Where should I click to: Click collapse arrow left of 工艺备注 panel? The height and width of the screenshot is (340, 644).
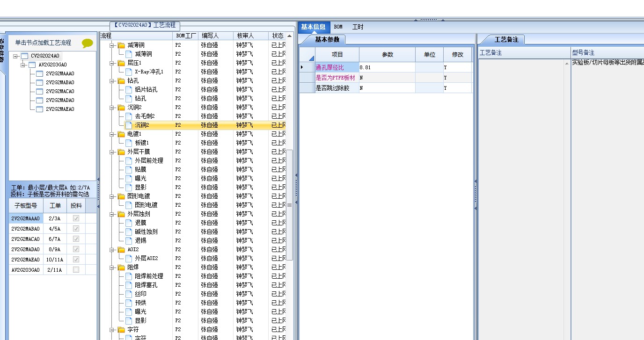(x=476, y=181)
